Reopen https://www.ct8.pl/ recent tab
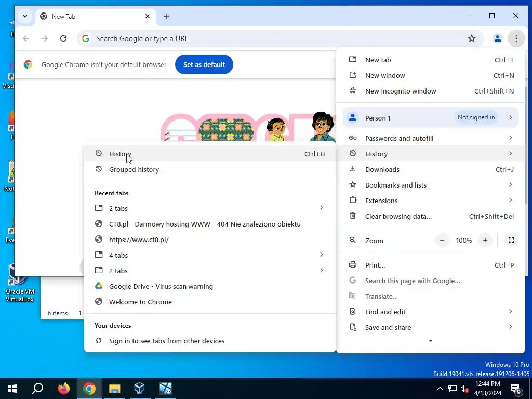This screenshot has width=532, height=399. coord(210,240)
